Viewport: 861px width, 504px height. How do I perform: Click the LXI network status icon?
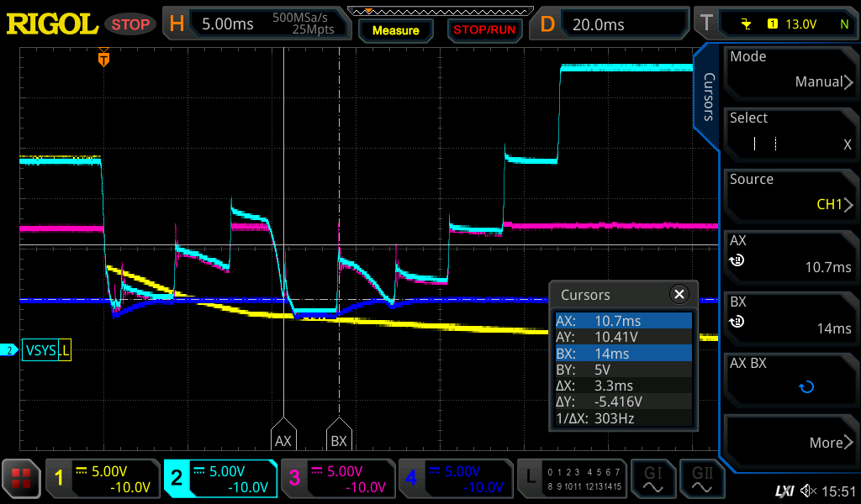[784, 491]
